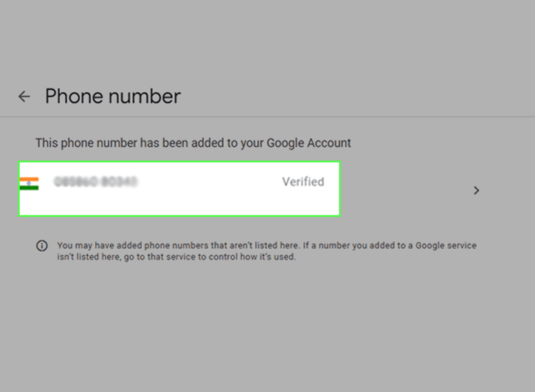Click the words Google Account in subtitle
Viewport: 535px width, 392px height.
(310, 144)
